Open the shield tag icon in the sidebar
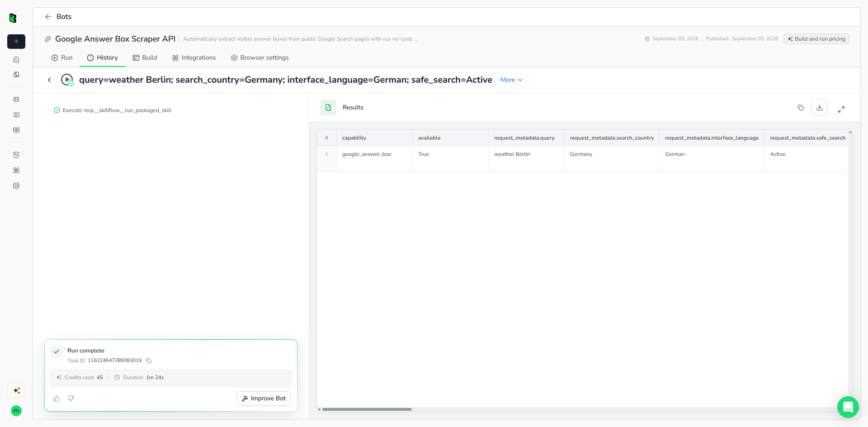 pos(16,155)
